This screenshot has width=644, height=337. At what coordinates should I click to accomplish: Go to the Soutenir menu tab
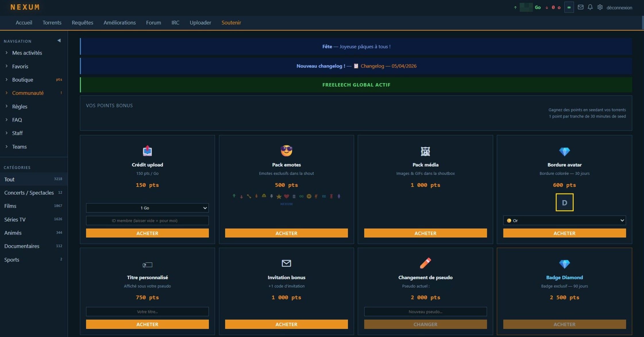click(231, 22)
